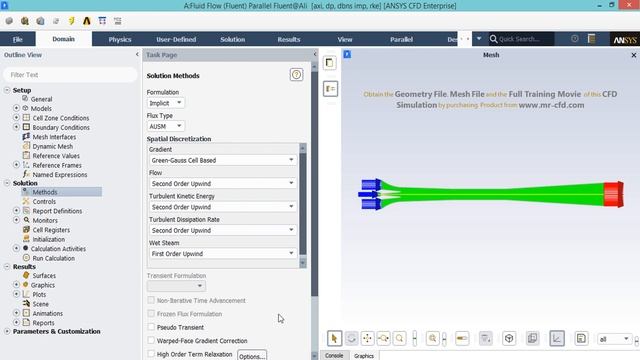The height and width of the screenshot is (360, 640).
Task: Click the ruler/measure icon in graphics toolbar
Action: click(462, 338)
